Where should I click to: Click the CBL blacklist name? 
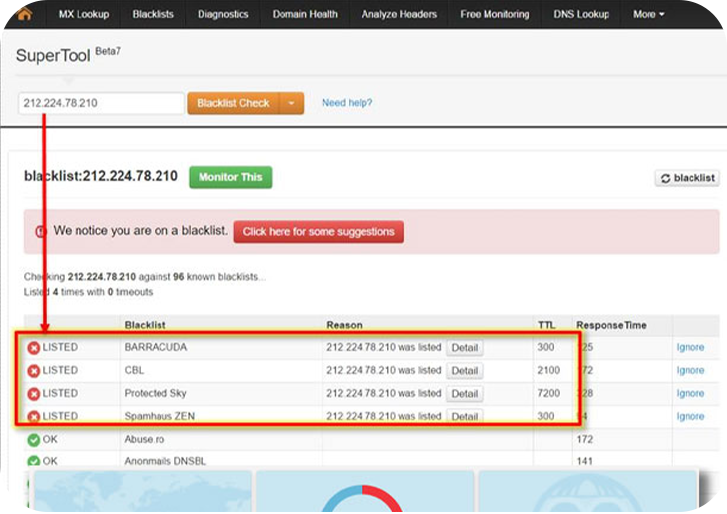coord(134,370)
